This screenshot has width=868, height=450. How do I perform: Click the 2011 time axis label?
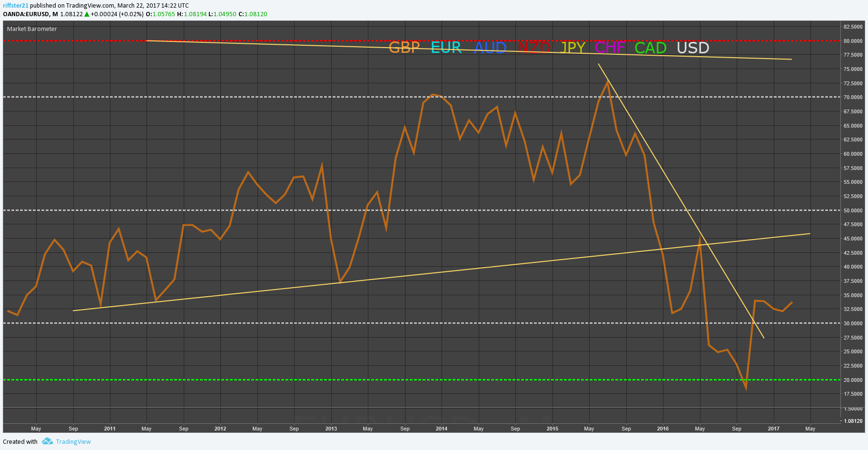110,429
